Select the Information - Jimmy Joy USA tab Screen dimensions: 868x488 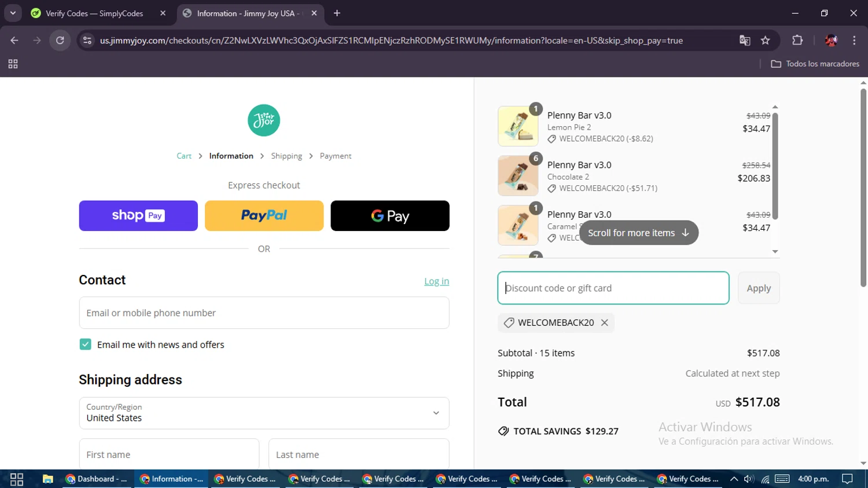coord(248,13)
